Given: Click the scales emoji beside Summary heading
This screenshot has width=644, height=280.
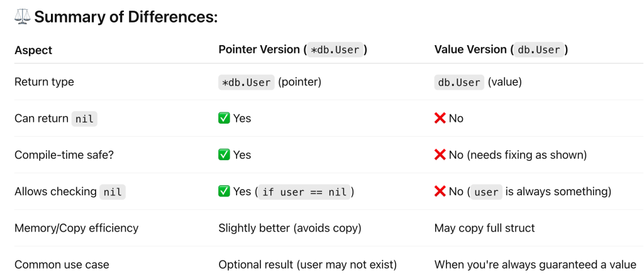Looking at the screenshot, I should click(22, 17).
